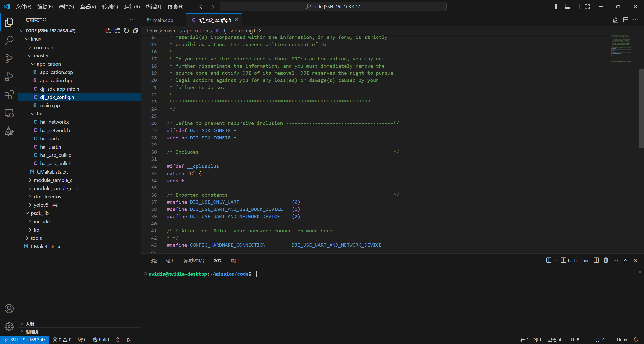Customize editor layout
This screenshot has height=344, width=644.
point(587,7)
